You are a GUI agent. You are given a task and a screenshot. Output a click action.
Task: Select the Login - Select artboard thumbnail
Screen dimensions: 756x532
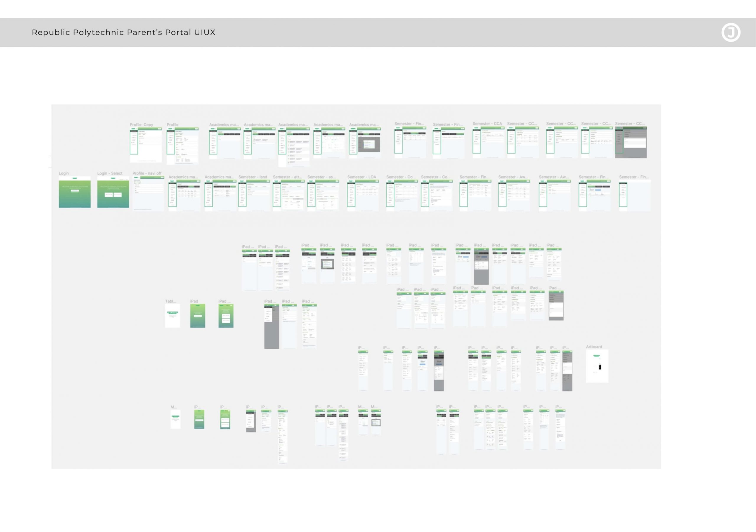[113, 192]
